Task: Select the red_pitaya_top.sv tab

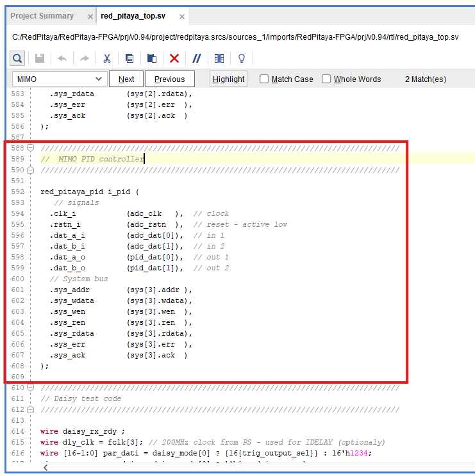Action: pos(133,16)
